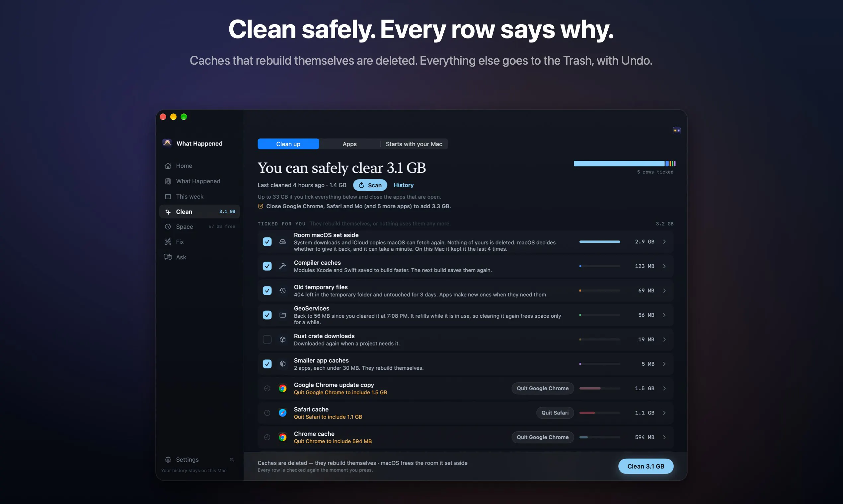Start a new Scan
843x504 pixels.
370,185
